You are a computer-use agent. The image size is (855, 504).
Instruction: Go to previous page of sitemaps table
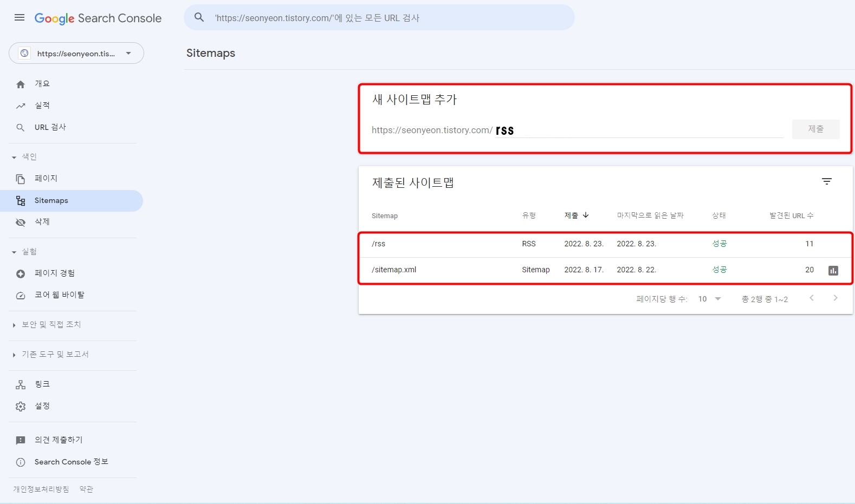click(x=812, y=298)
